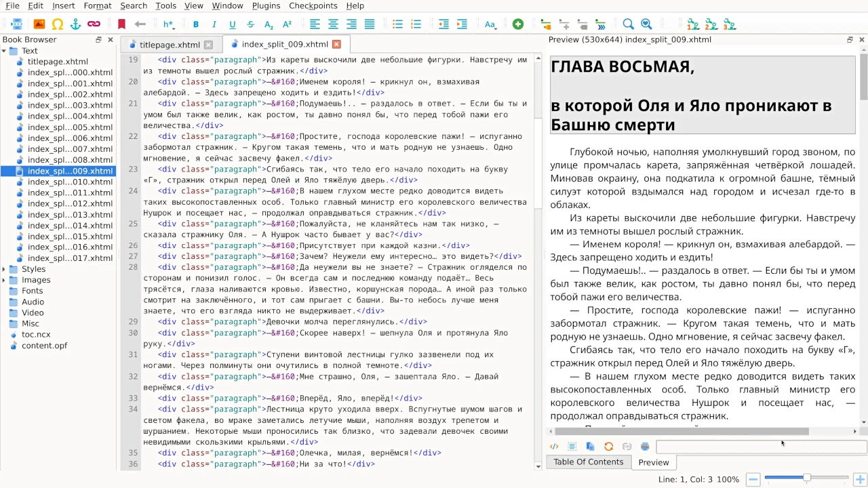
Task: Zoom in with the plus button
Action: 860,479
